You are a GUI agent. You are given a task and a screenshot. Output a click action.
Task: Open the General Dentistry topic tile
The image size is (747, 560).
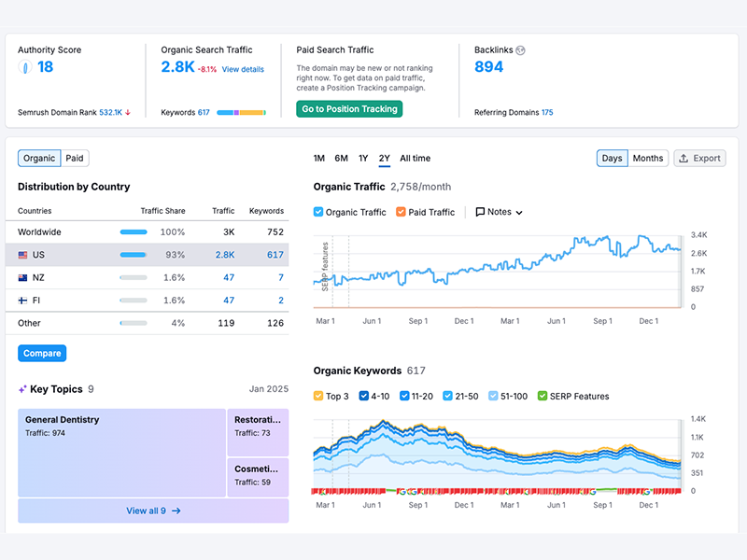(x=121, y=452)
